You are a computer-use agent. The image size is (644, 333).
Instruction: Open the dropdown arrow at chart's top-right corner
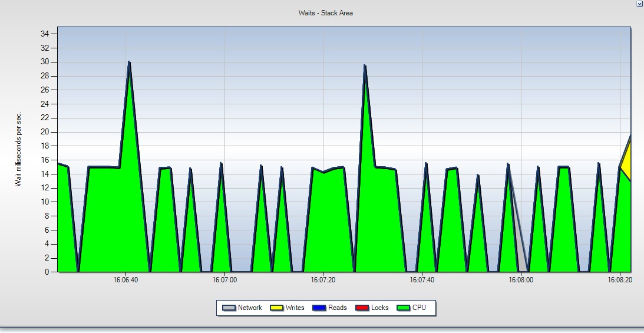click(639, 4)
